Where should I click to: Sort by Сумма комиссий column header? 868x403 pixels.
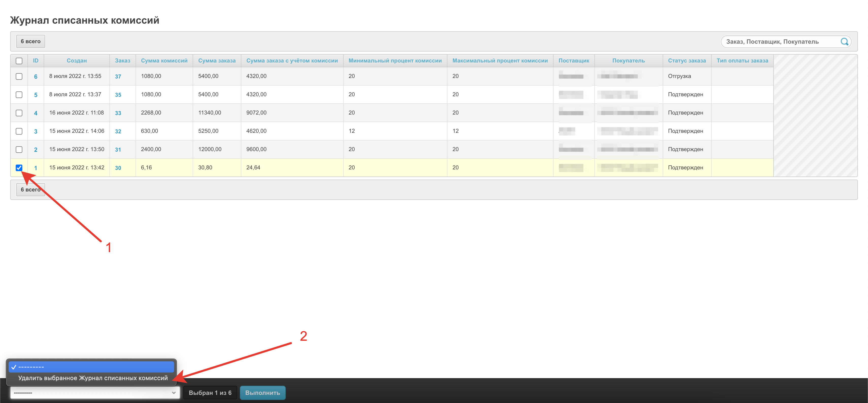click(x=164, y=61)
